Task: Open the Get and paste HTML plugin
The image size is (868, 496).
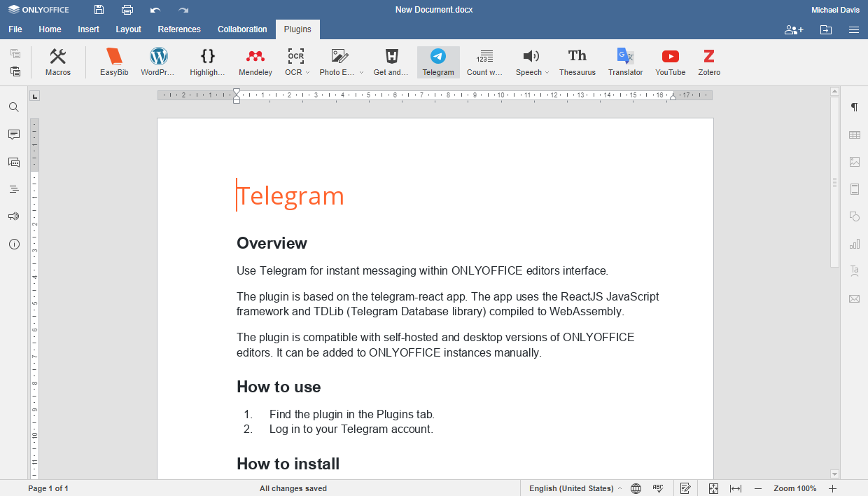Action: 391,62
